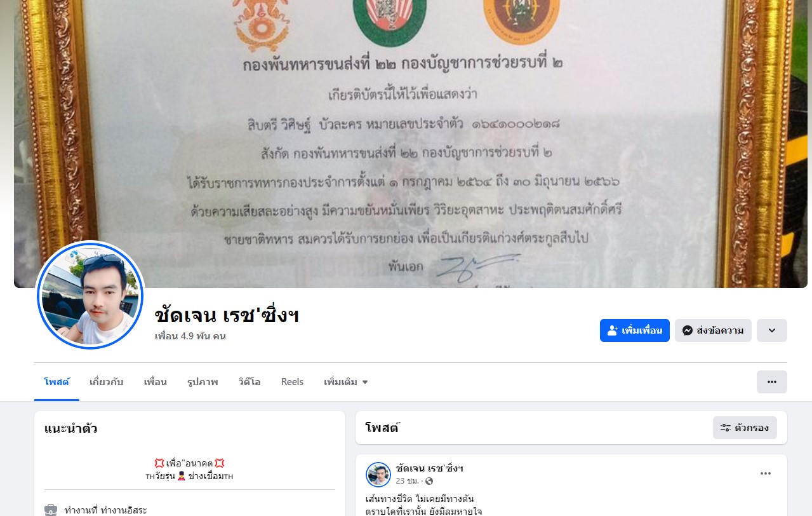Click the briefcase workplace icon in intro
This screenshot has width=812, height=516.
[51, 510]
